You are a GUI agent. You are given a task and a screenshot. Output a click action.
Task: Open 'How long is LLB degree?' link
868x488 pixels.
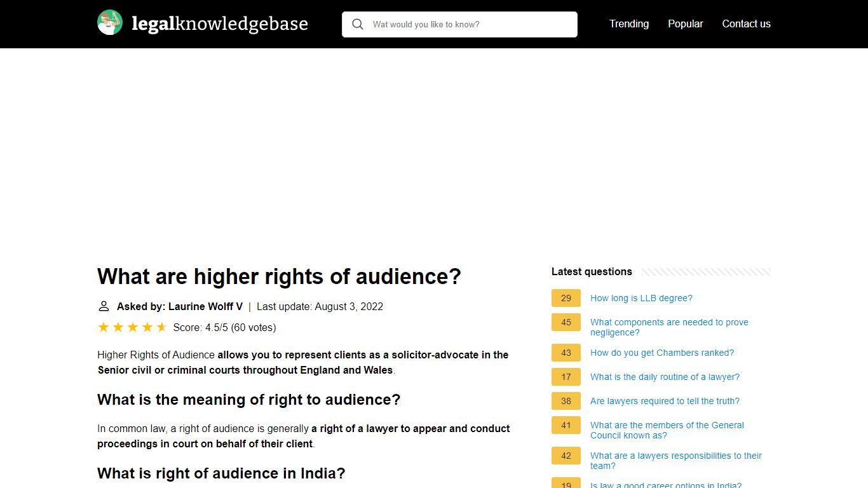coord(641,298)
